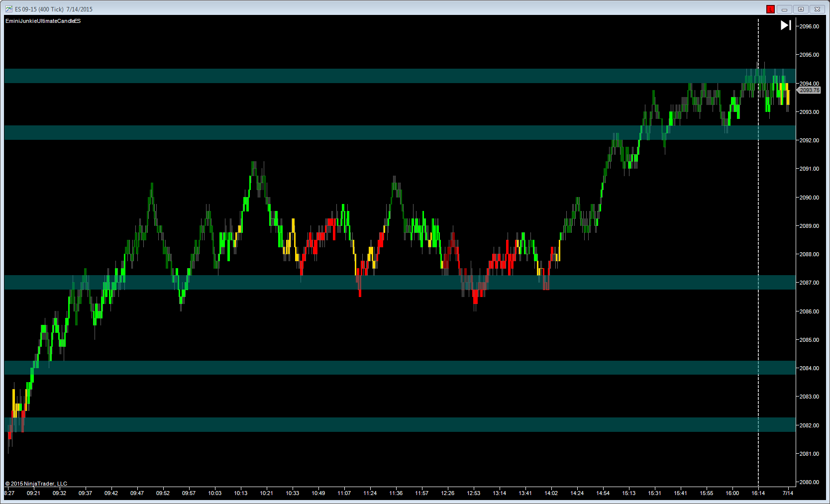
Task: Select the support zone band at 2087.00
Action: 400,282
